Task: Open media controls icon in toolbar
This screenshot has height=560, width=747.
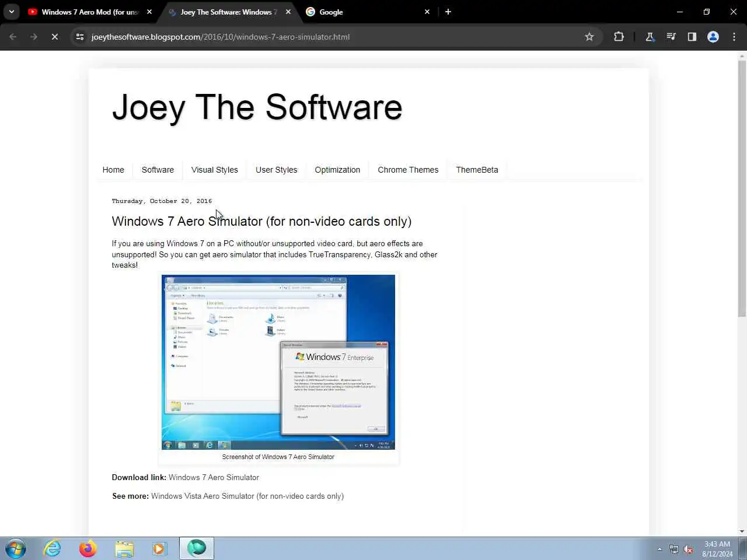Action: pyautogui.click(x=671, y=37)
